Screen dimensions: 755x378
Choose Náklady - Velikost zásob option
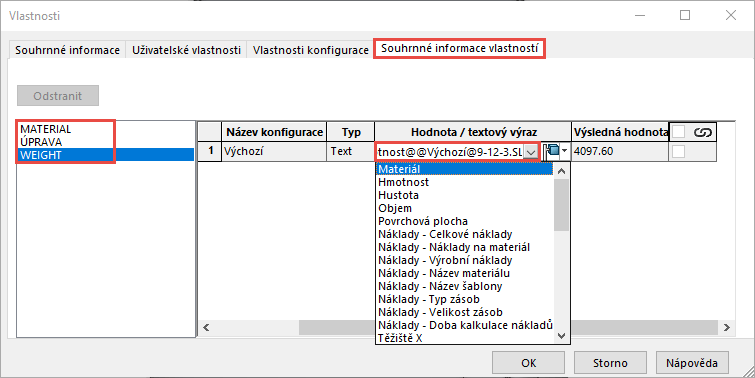coord(465,312)
